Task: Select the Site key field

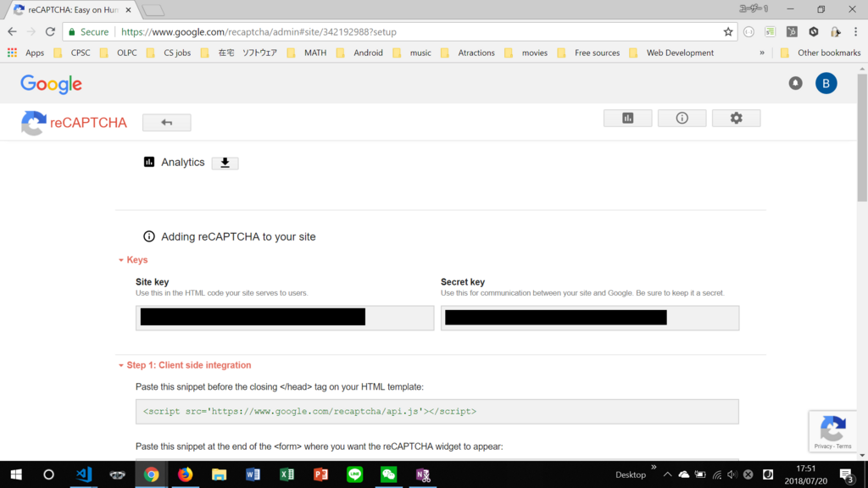Action: click(285, 318)
